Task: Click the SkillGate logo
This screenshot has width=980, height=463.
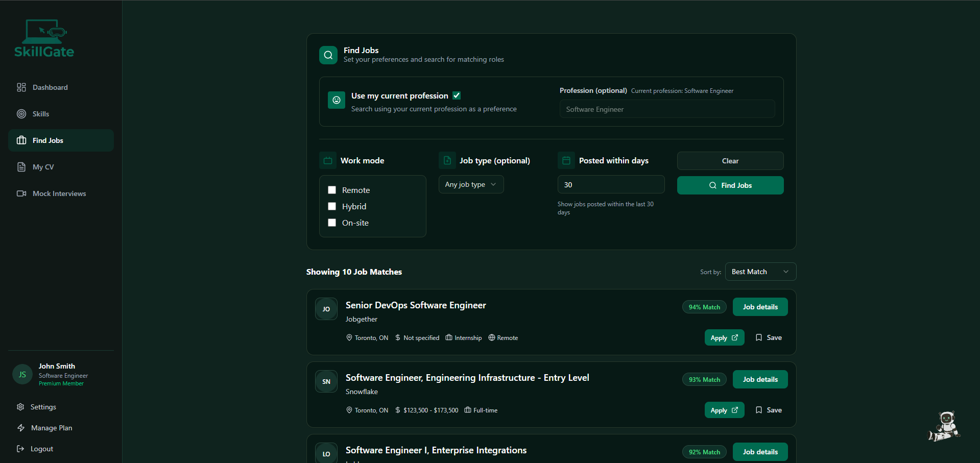Action: [44, 38]
